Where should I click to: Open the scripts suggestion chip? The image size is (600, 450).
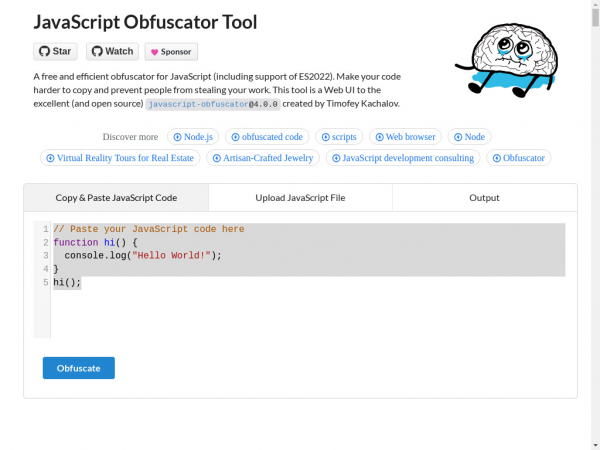coord(339,137)
